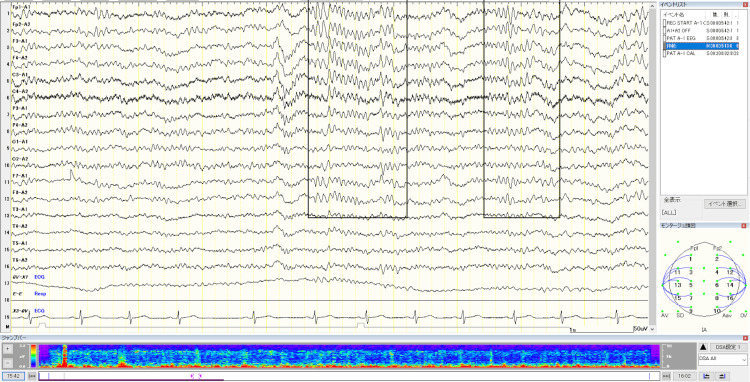Click the blue Resp channel label
750x382 pixels.
tap(40, 294)
